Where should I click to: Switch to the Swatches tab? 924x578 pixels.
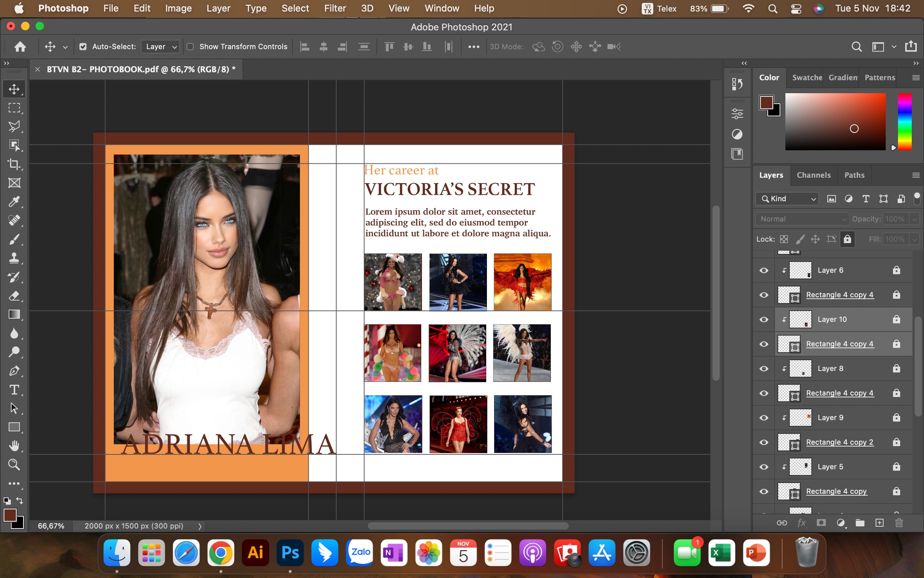tap(807, 78)
